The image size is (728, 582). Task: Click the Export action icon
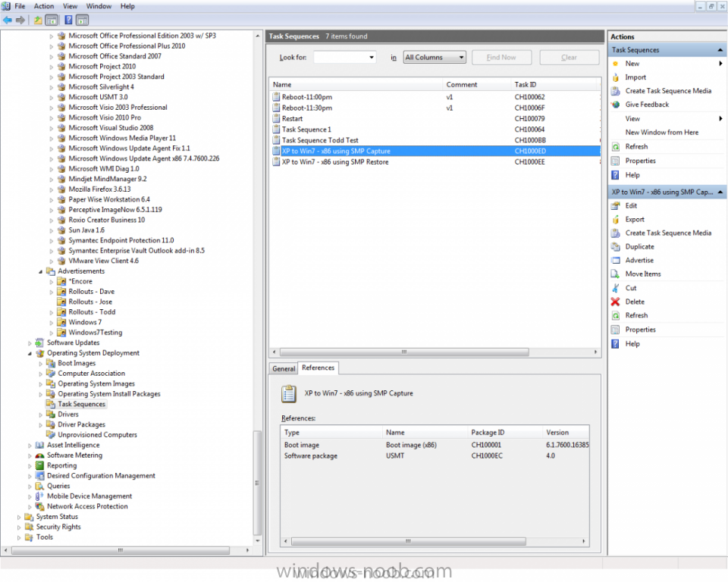tap(616, 220)
